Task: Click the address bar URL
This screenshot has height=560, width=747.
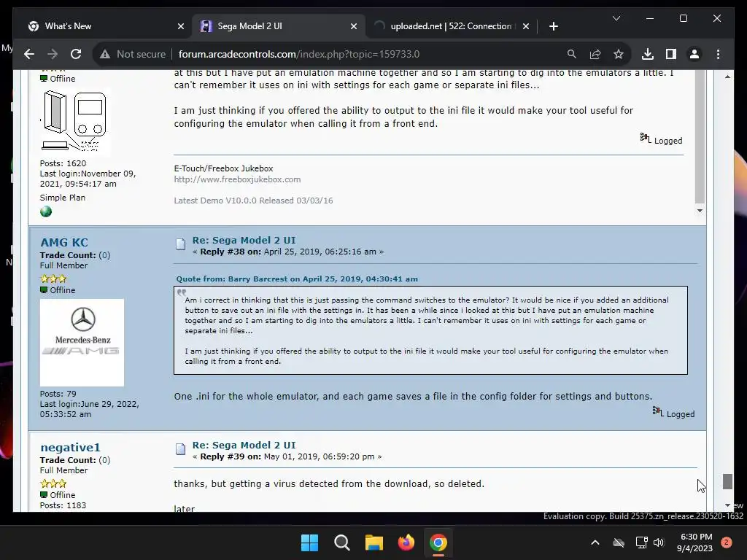Action: (298, 54)
